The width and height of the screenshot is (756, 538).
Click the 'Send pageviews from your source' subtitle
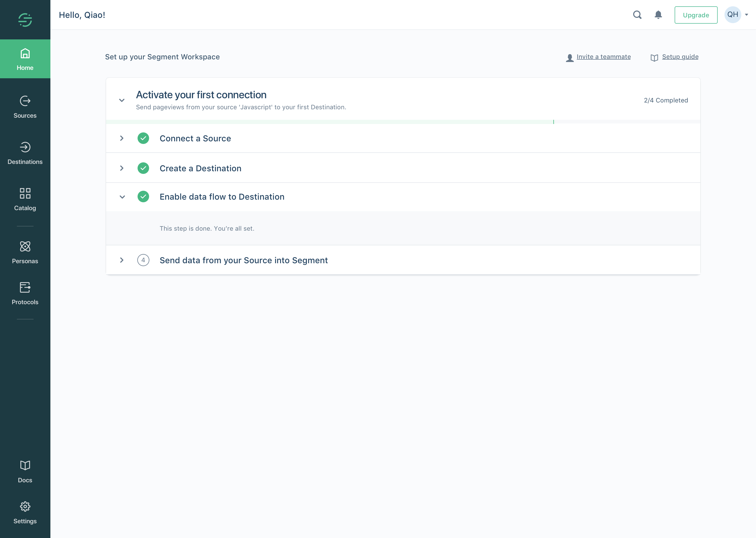[x=241, y=107]
